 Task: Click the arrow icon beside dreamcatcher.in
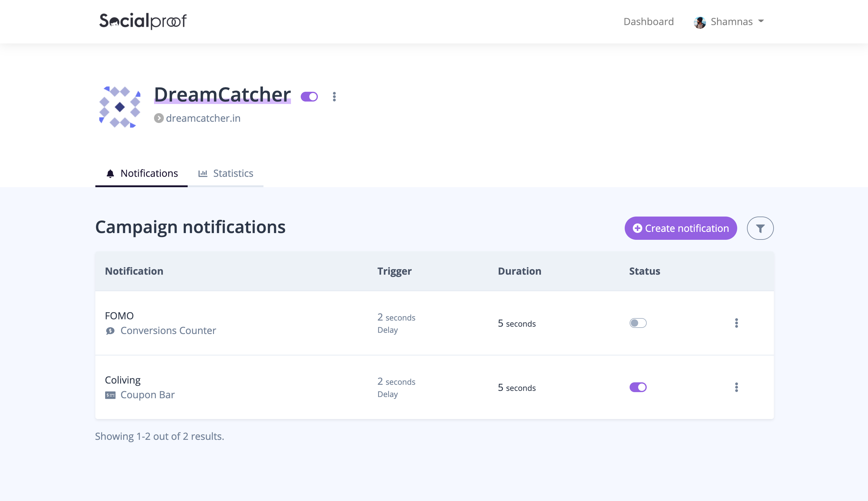pyautogui.click(x=159, y=118)
